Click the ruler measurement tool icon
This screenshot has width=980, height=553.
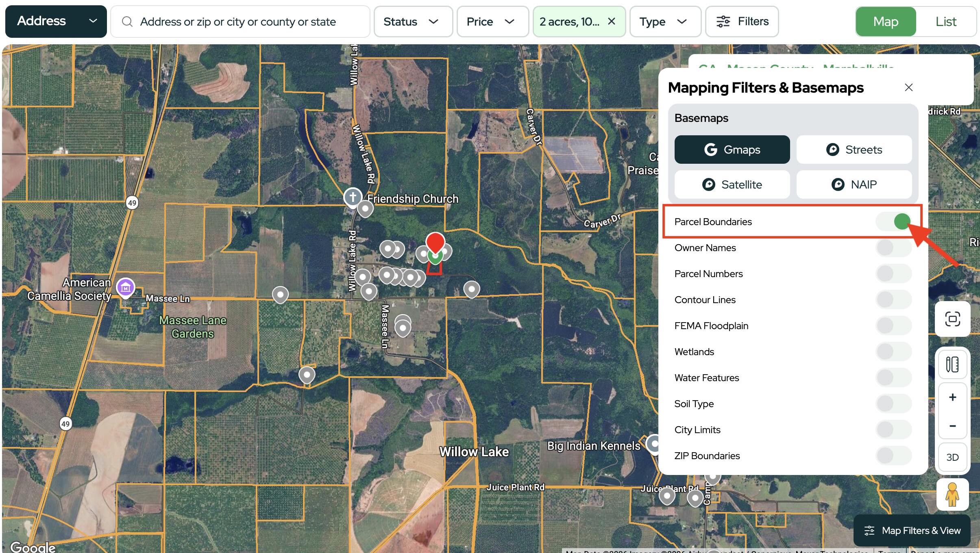point(952,364)
